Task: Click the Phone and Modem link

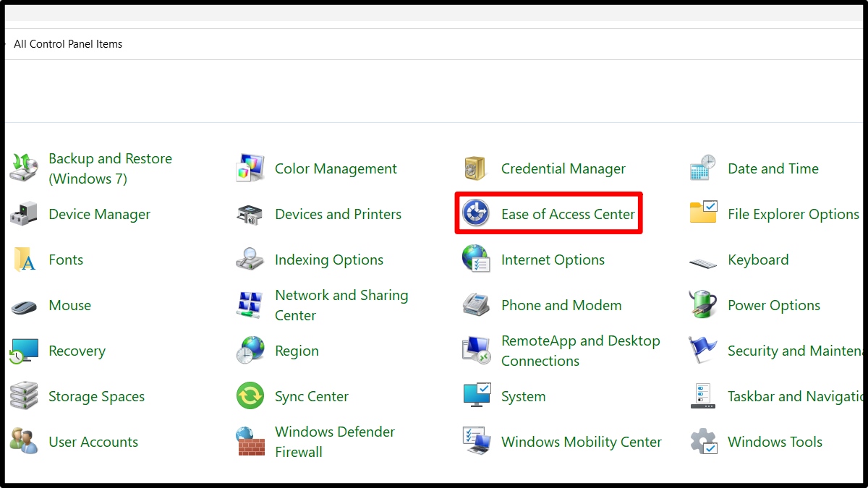Action: pyautogui.click(x=561, y=305)
